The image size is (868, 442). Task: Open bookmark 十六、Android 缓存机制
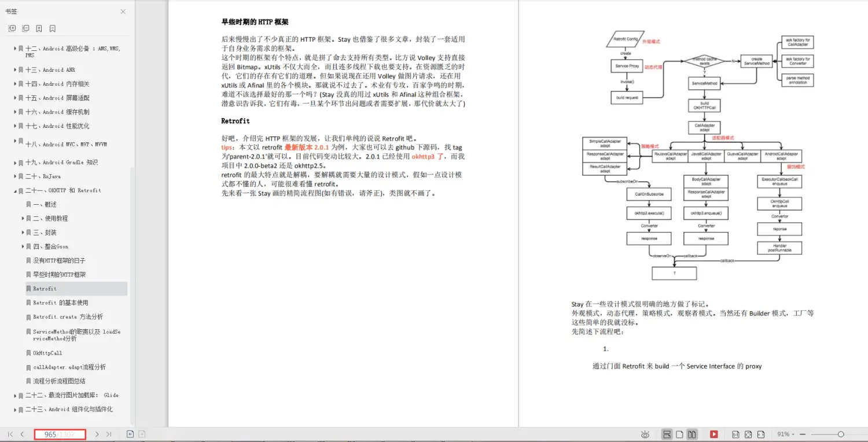[x=57, y=112]
